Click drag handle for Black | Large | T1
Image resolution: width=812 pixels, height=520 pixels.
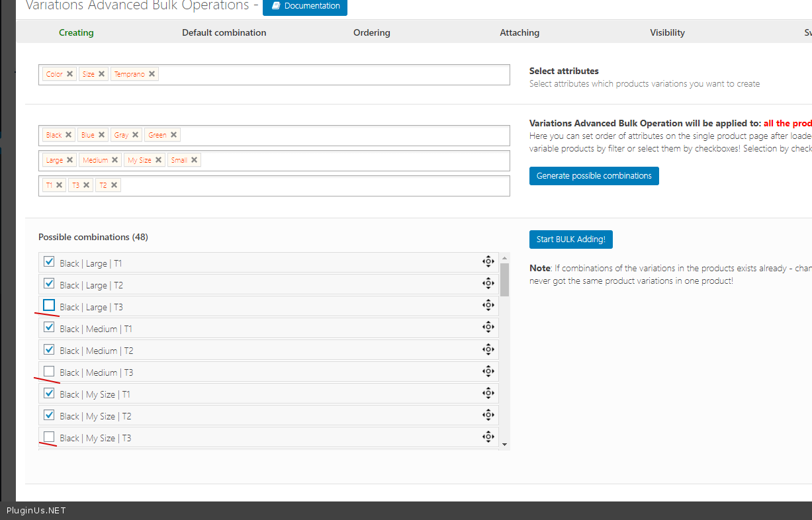(x=488, y=261)
